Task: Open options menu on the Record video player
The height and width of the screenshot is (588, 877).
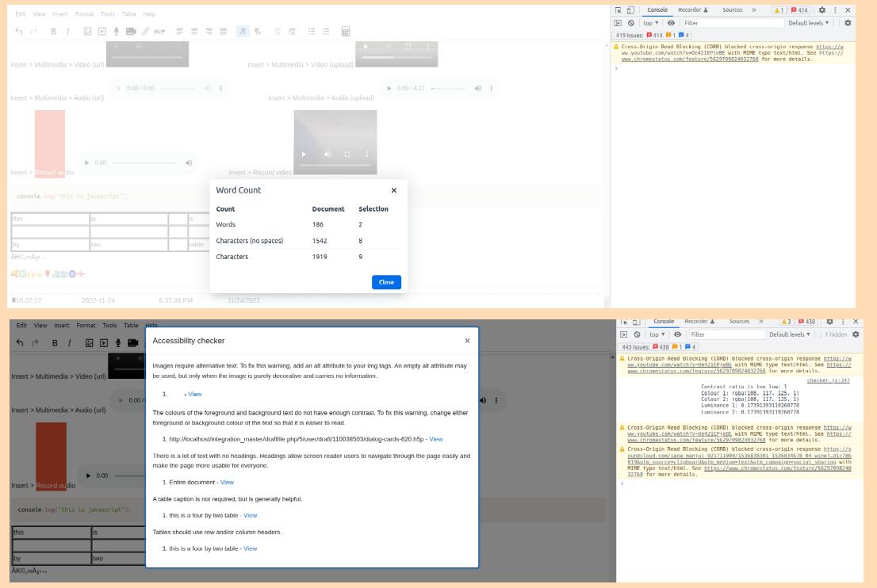Action: [x=367, y=155]
